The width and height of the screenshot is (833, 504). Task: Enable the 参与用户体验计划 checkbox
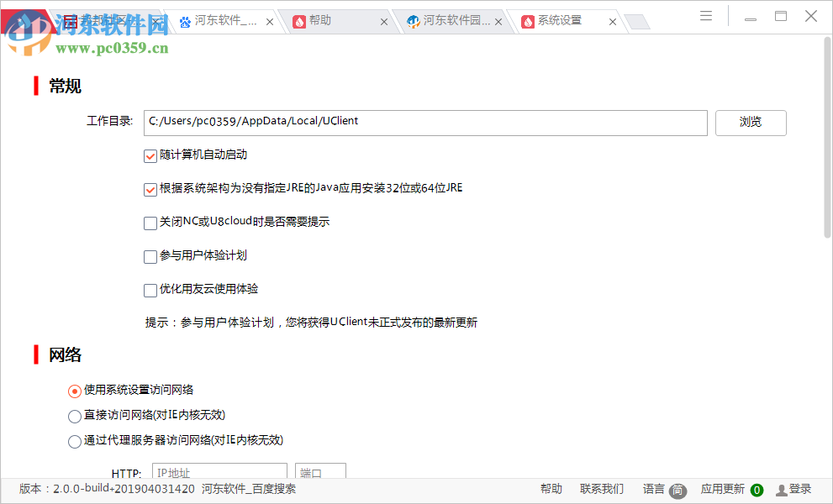point(150,256)
